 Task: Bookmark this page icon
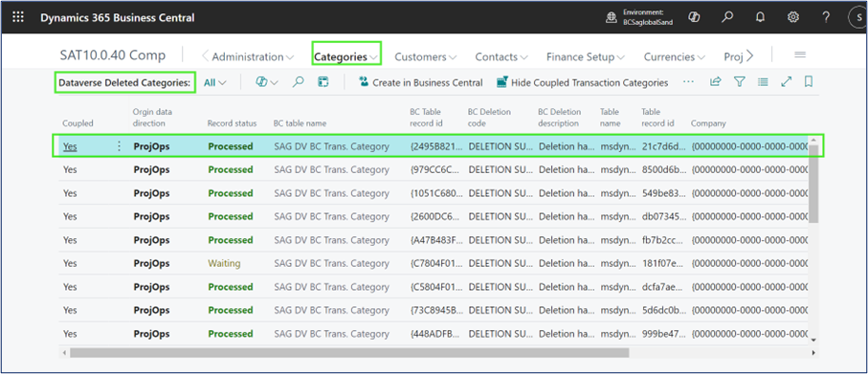coord(809,82)
